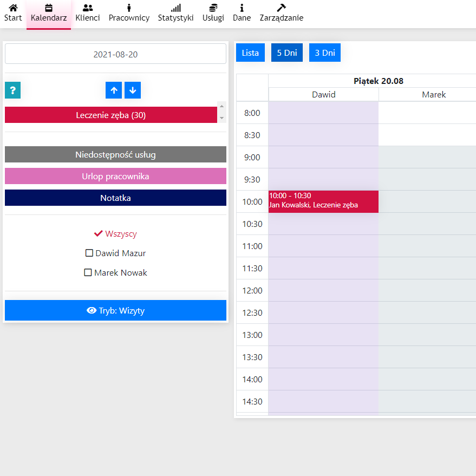Image resolution: width=476 pixels, height=476 pixels.
Task: Open Statystyki statistics page
Action: (x=175, y=13)
